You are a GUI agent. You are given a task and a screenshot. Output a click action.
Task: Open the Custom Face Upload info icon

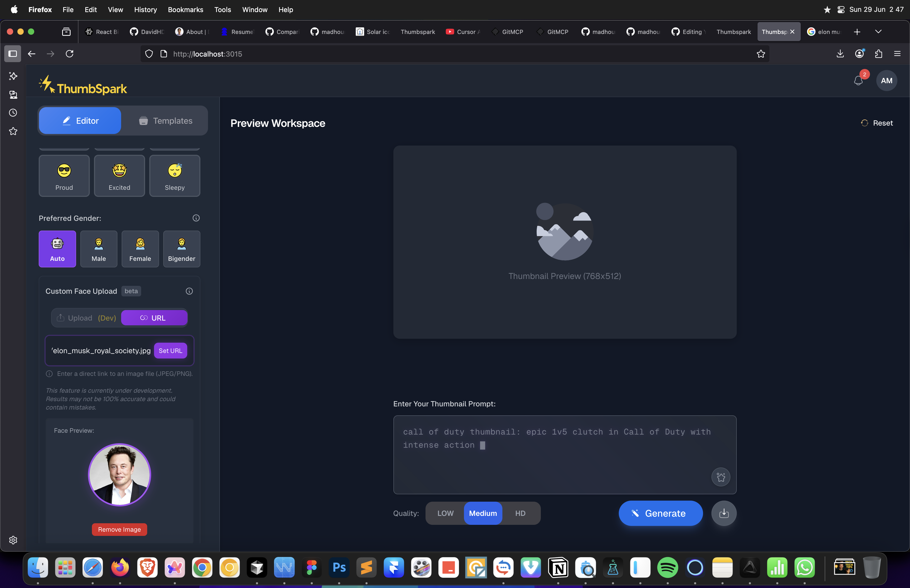coord(189,291)
